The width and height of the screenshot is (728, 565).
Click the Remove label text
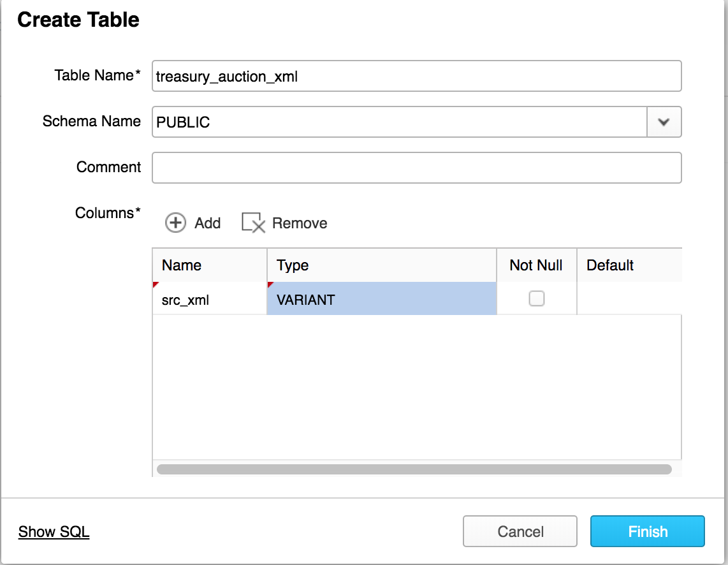(x=299, y=223)
